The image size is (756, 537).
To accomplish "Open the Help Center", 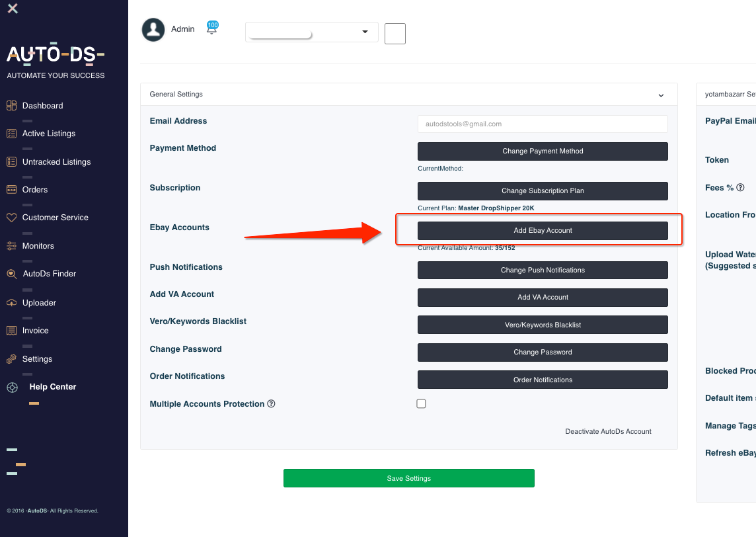I will click(x=53, y=387).
